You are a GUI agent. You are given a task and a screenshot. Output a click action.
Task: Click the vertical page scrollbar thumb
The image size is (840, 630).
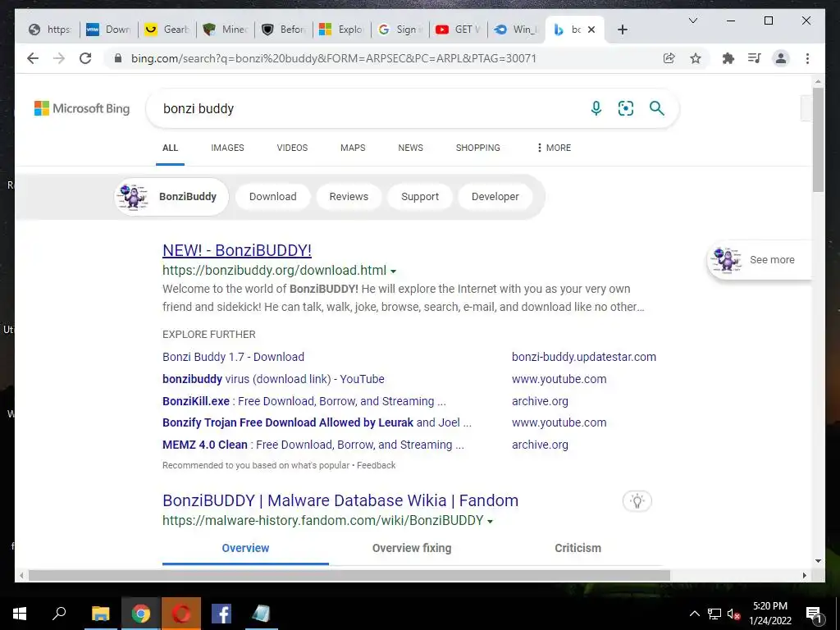tap(818, 139)
